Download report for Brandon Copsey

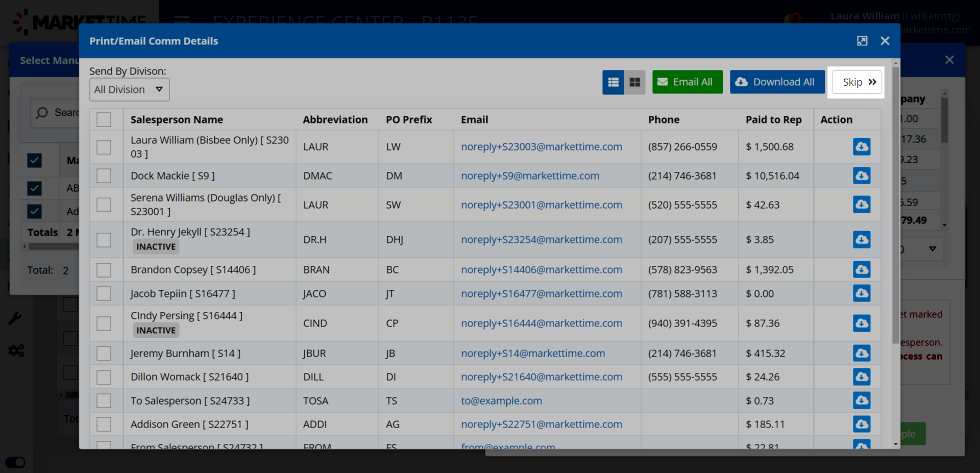coord(862,269)
